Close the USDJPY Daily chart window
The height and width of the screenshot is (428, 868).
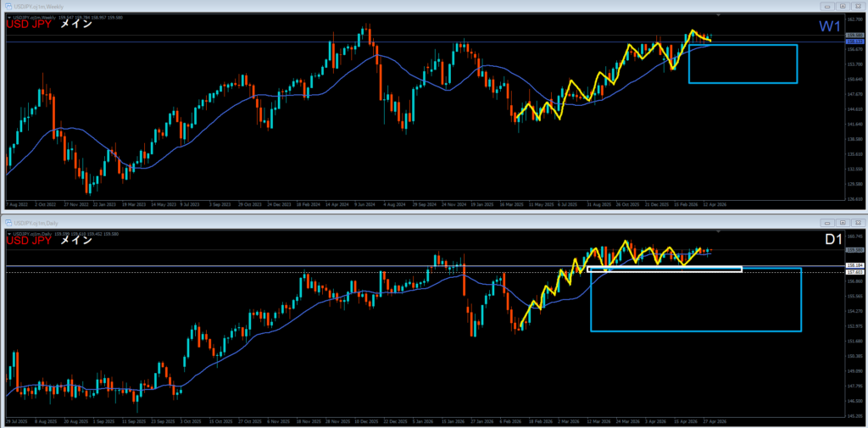pyautogui.click(x=857, y=222)
